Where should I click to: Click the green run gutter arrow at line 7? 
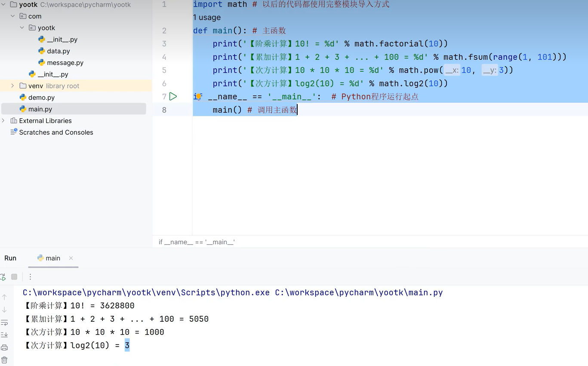coord(173,96)
